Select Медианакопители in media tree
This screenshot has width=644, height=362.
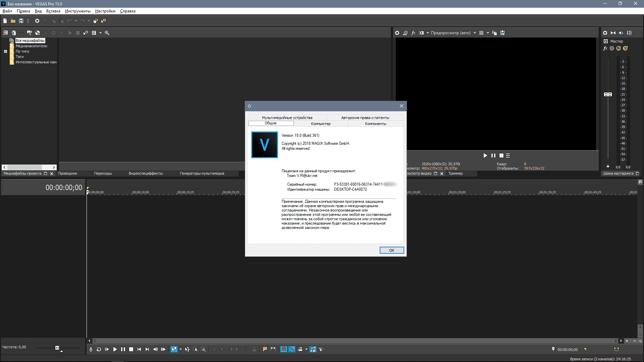[32, 46]
